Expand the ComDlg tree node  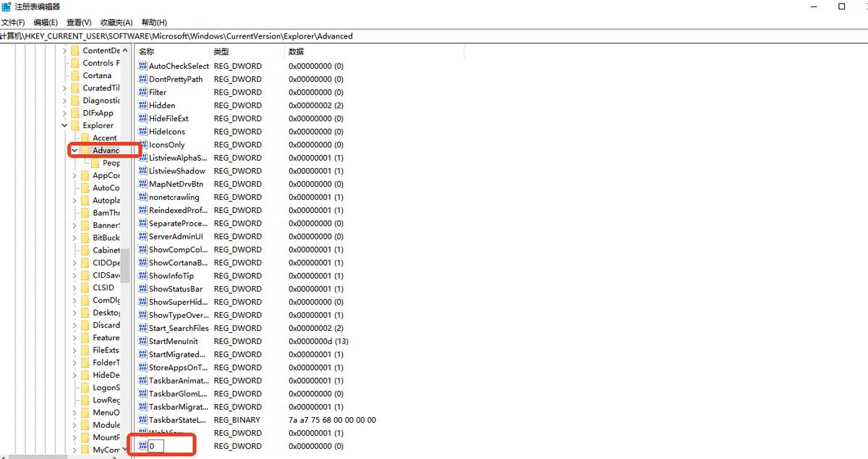point(75,300)
